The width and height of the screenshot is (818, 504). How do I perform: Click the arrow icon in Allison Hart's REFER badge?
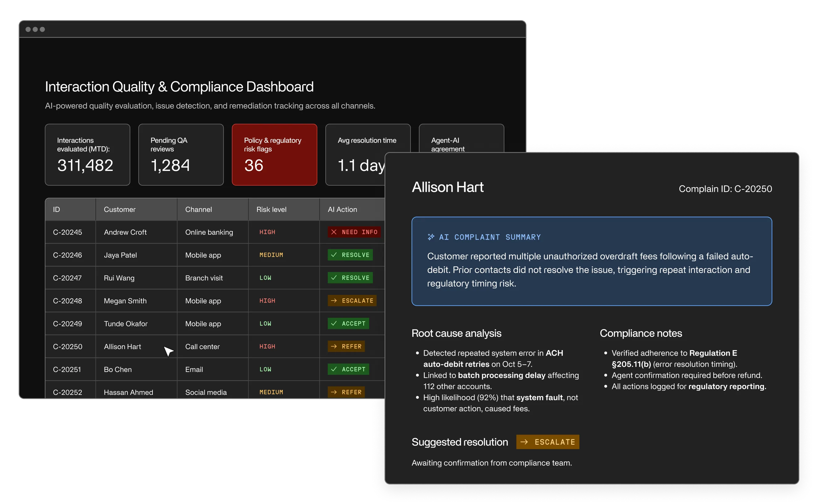click(x=334, y=347)
